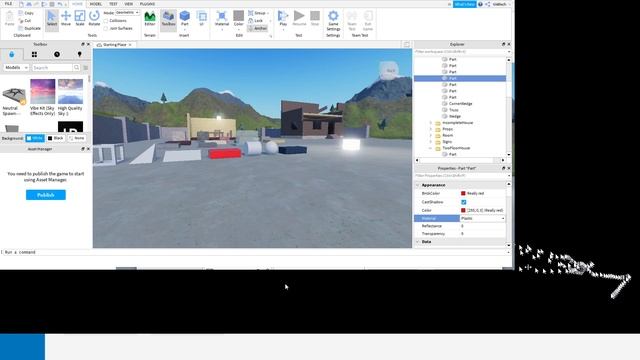Screen dimensions: 640x360
Task: Open the UI insert button
Action: click(201, 18)
